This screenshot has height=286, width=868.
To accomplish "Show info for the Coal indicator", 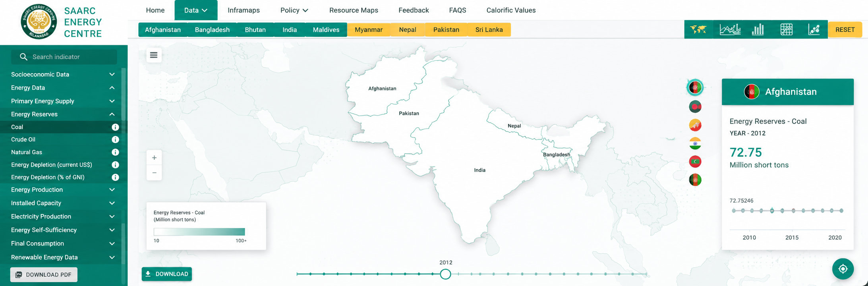I will (115, 127).
